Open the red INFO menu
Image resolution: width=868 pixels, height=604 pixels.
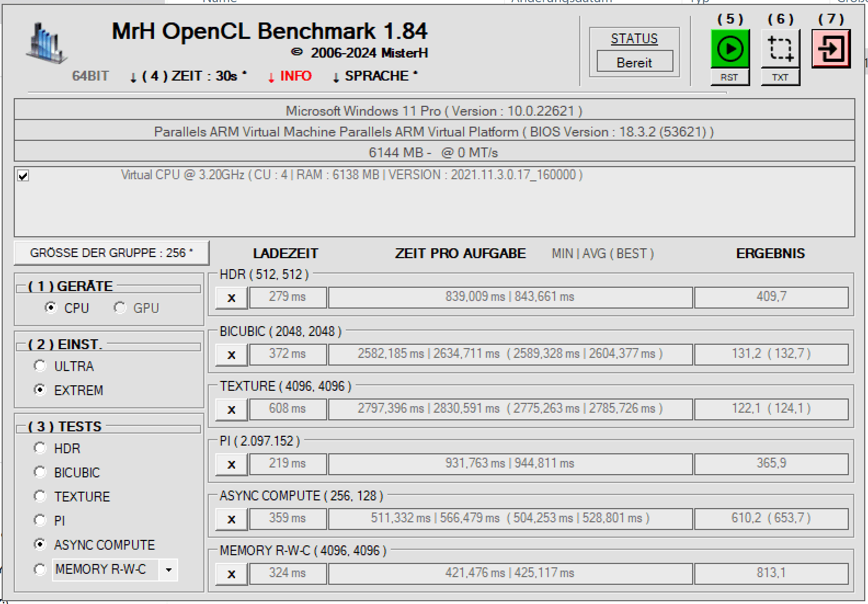click(x=290, y=76)
